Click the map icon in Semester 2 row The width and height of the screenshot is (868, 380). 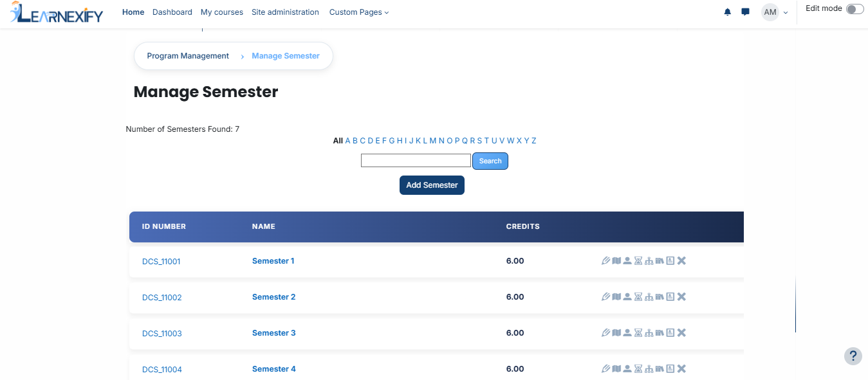click(x=616, y=297)
